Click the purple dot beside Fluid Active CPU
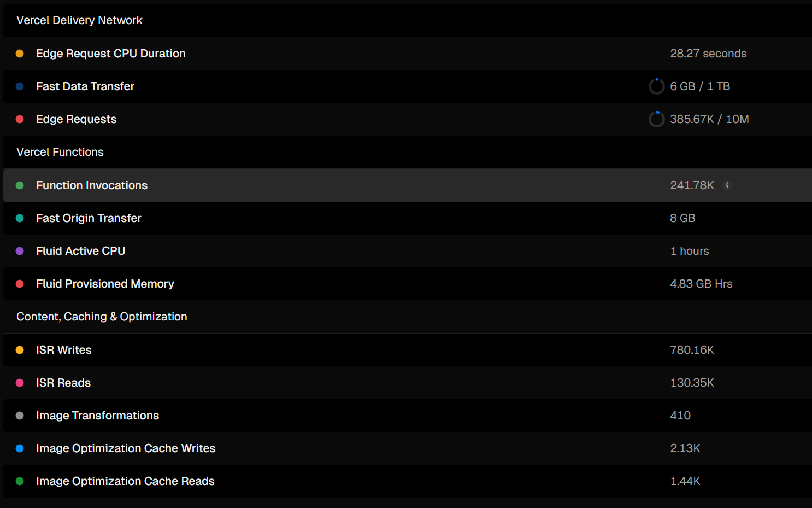Screen dimensions: 812x508 (x=20, y=251)
